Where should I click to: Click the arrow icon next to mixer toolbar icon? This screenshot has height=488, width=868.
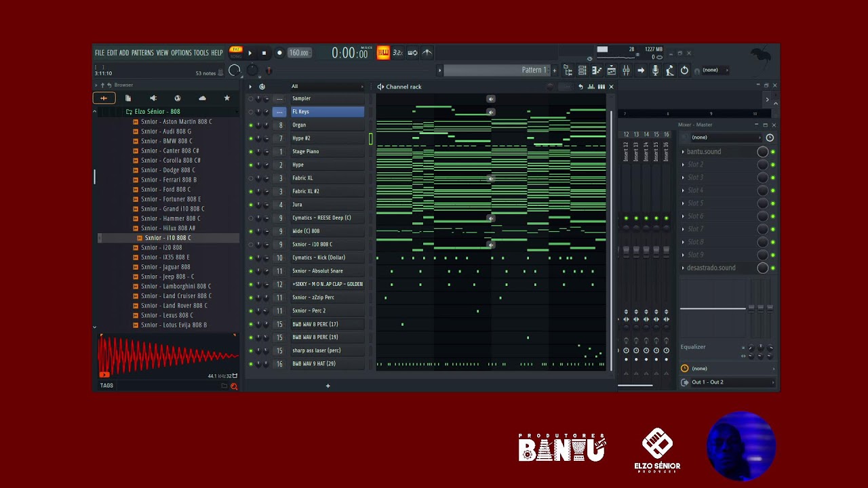tap(640, 70)
